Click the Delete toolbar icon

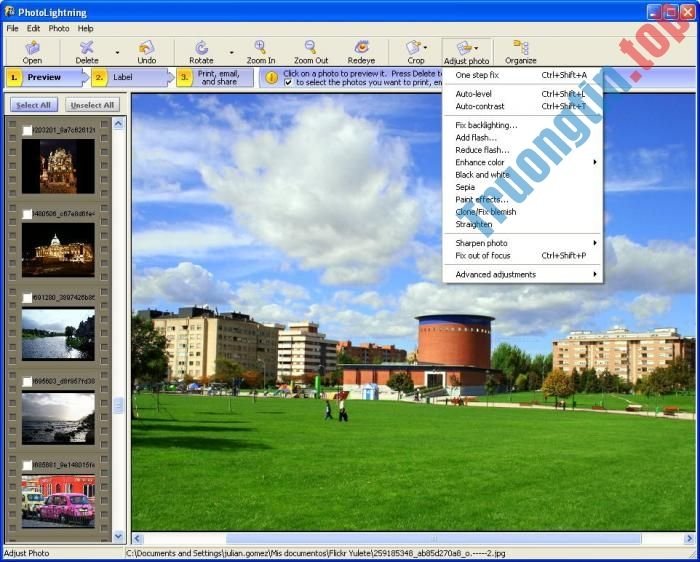[87, 47]
